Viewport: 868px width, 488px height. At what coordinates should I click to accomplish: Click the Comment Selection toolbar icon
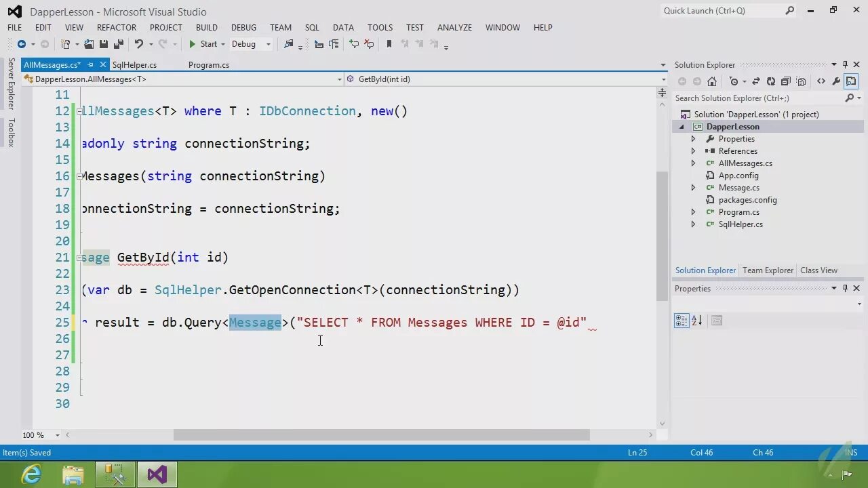(354, 44)
